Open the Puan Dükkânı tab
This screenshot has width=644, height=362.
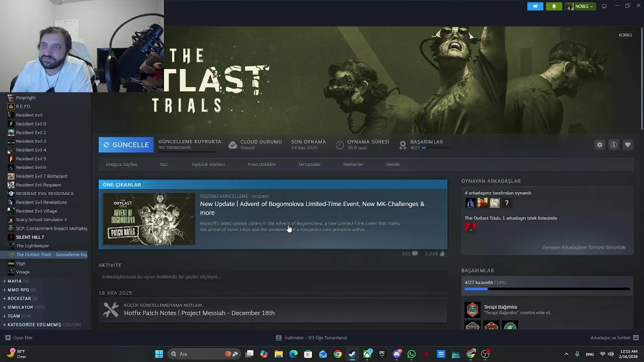(x=261, y=164)
